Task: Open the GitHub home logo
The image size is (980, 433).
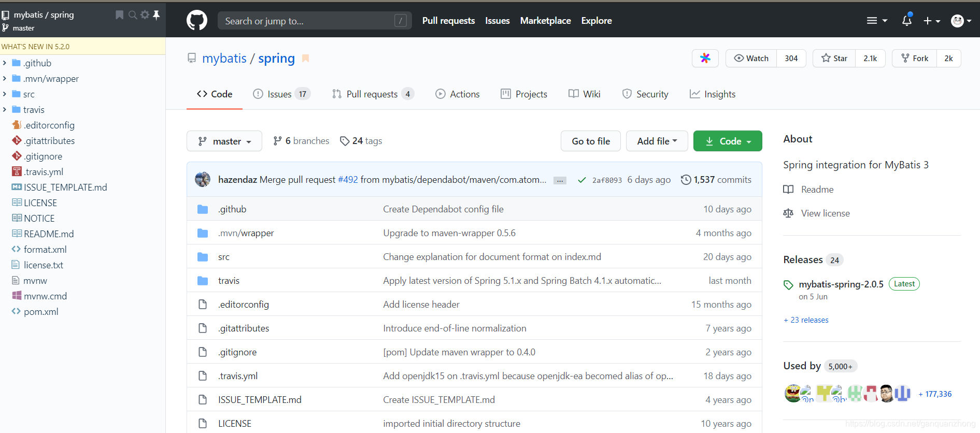Action: coord(197,21)
